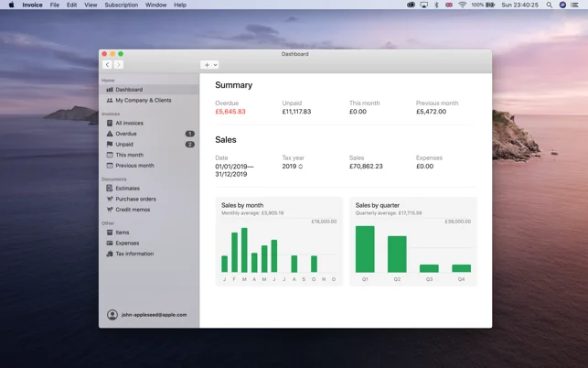The image size is (588, 368).
Task: Click the Dashboard bar chart icon
Action: coord(110,90)
